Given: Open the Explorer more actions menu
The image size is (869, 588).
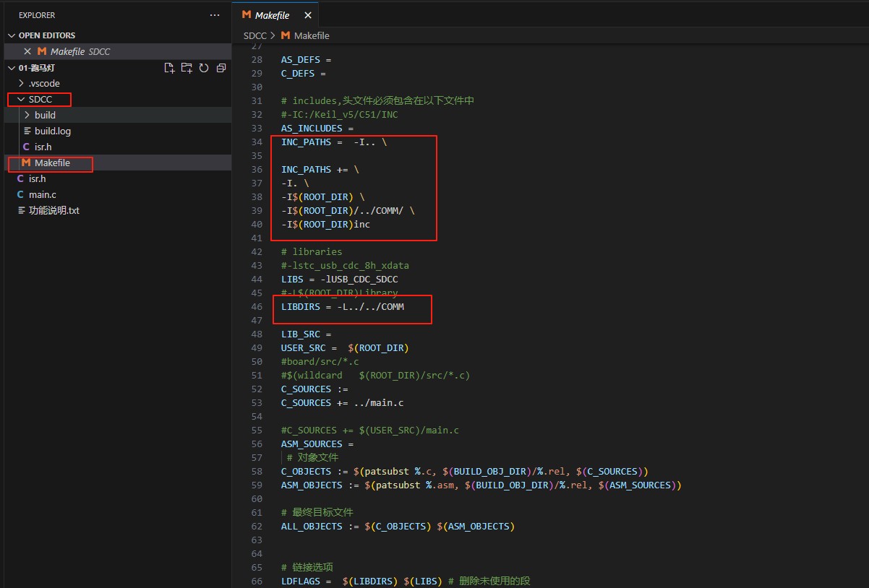Looking at the screenshot, I should (x=214, y=15).
